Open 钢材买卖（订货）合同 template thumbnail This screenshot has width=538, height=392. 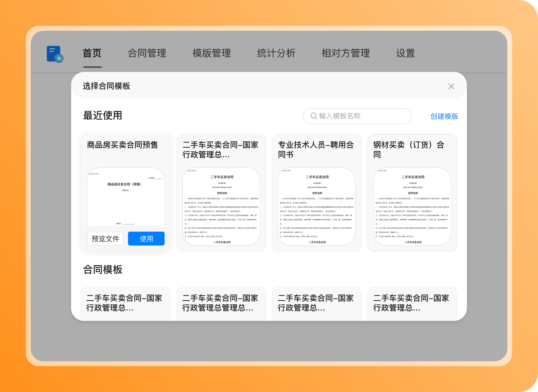click(412, 207)
